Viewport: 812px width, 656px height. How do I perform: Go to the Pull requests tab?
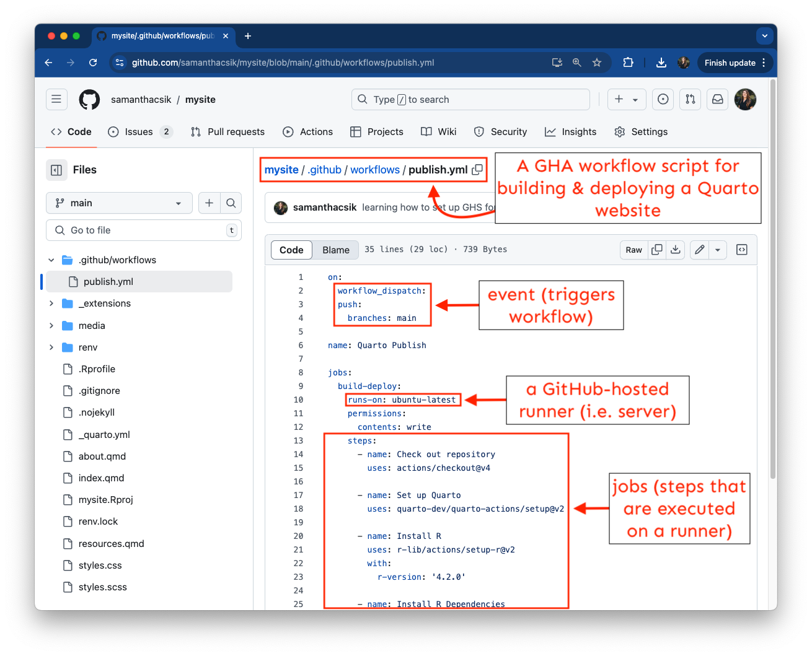(x=227, y=132)
